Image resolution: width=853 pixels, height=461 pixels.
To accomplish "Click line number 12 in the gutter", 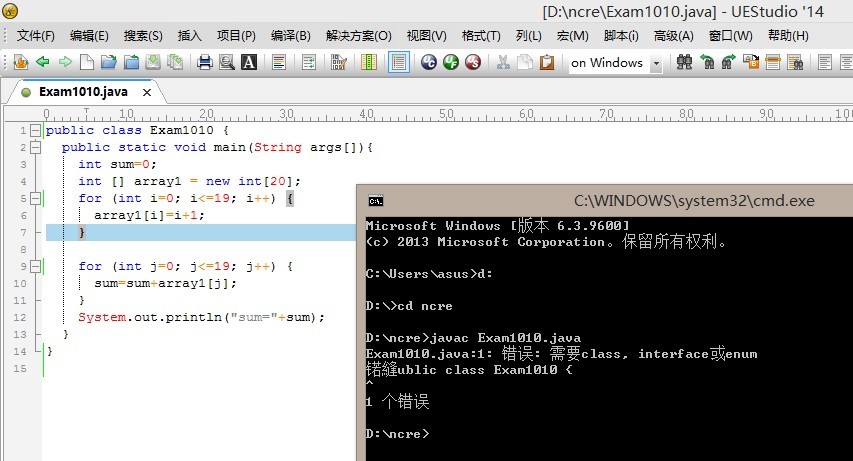I will tap(20, 317).
